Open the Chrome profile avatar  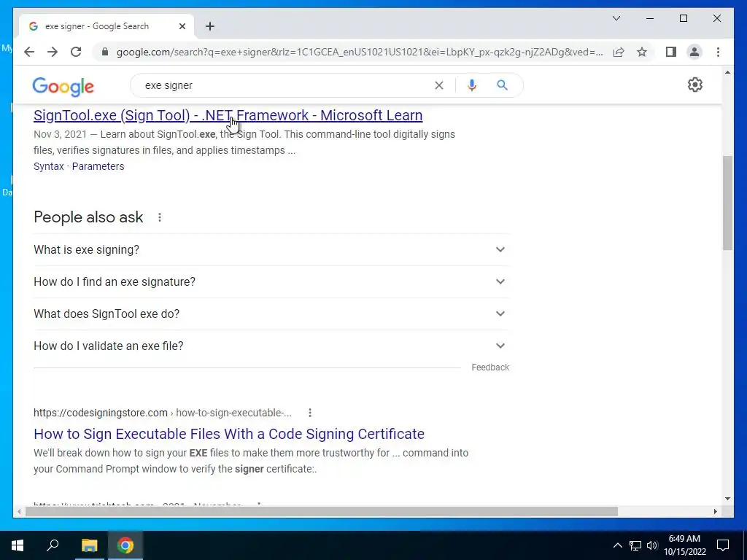tap(694, 52)
